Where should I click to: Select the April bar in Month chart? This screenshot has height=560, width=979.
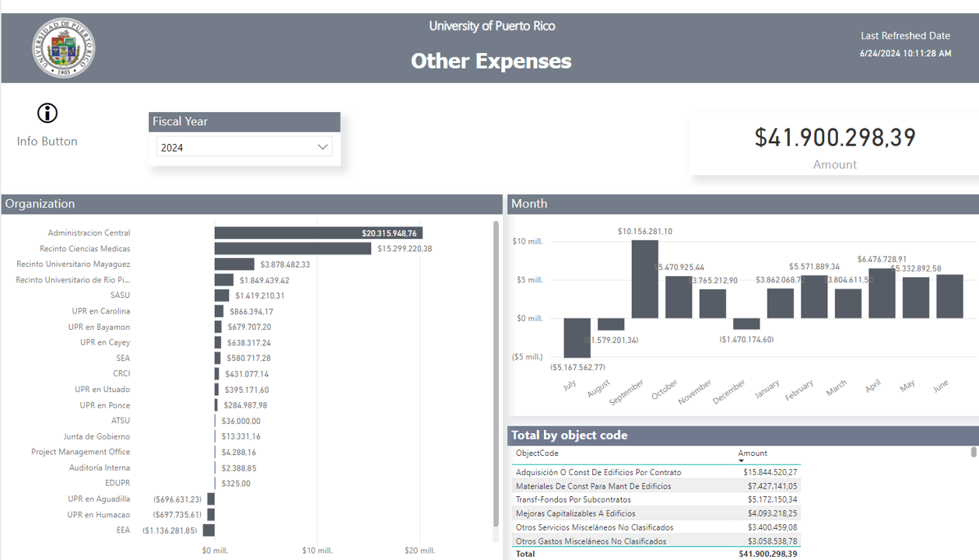882,293
